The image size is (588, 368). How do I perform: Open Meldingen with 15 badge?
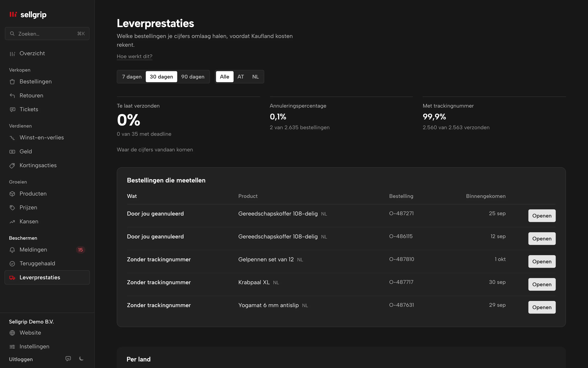(47, 250)
